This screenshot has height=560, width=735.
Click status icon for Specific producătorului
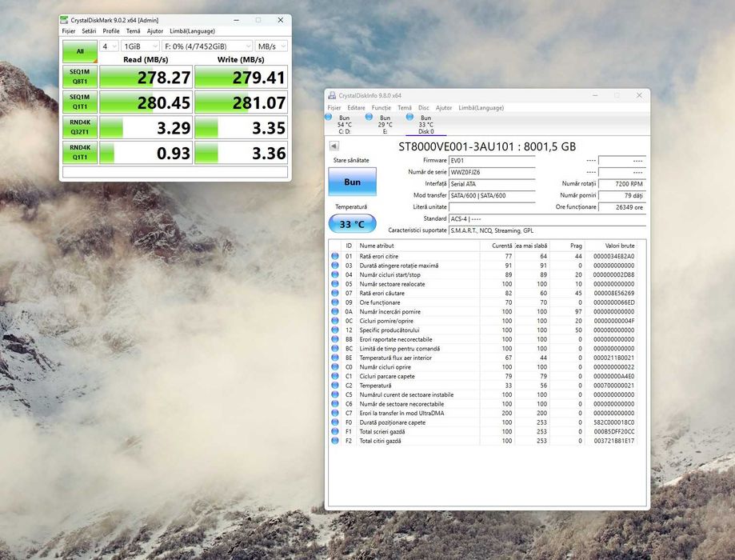[x=334, y=330]
